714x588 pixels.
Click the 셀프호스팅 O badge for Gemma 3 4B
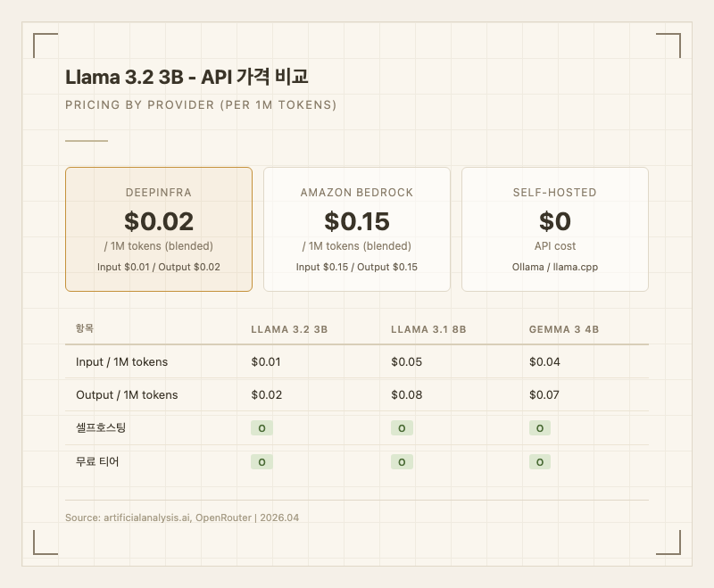(539, 428)
